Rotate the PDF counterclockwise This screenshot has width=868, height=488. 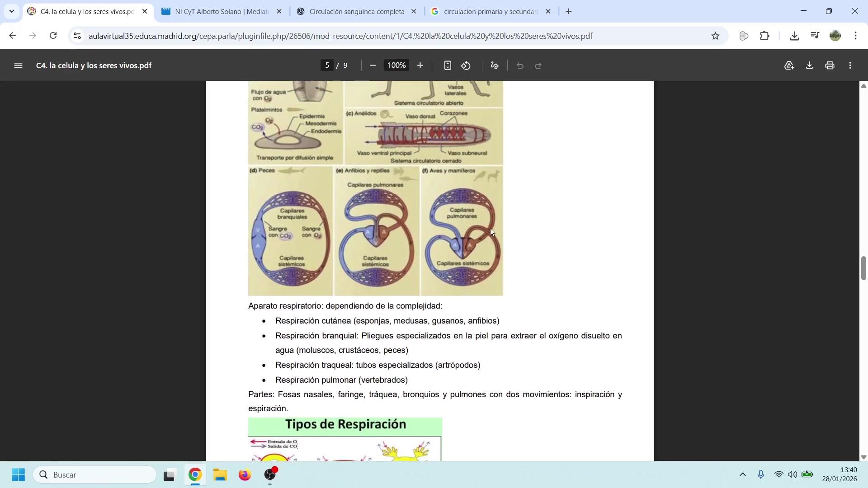coord(466,66)
